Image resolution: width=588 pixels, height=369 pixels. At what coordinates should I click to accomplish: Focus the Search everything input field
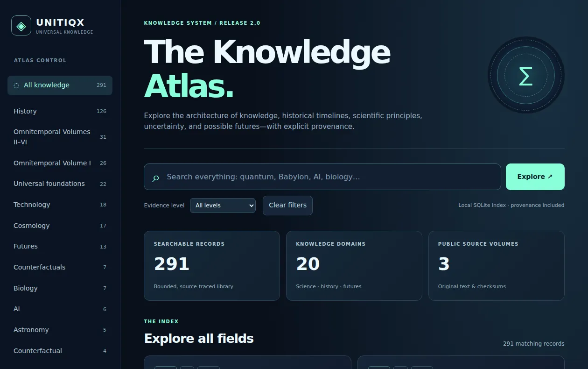pyautogui.click(x=322, y=177)
